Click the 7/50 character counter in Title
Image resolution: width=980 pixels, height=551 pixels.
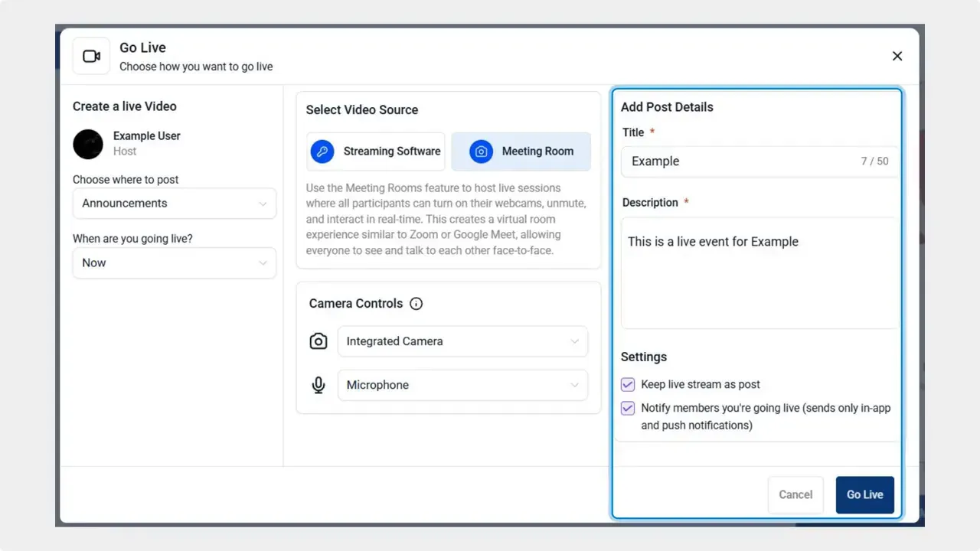[x=874, y=161]
